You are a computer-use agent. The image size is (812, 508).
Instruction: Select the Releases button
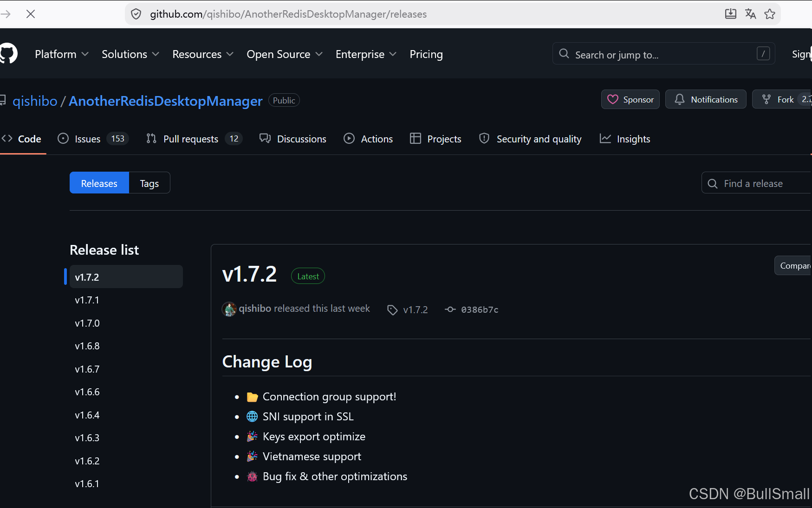click(x=99, y=183)
